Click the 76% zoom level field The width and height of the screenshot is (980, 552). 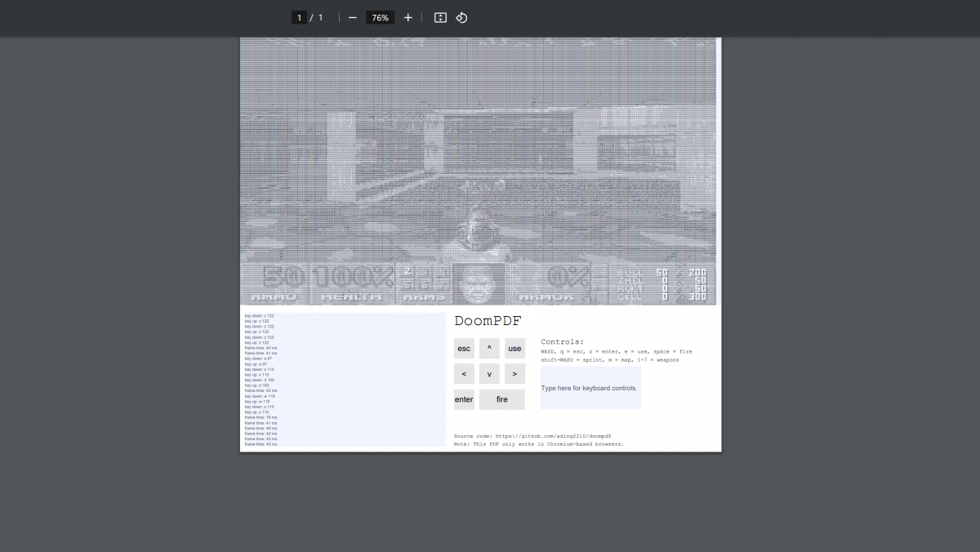[x=380, y=17]
